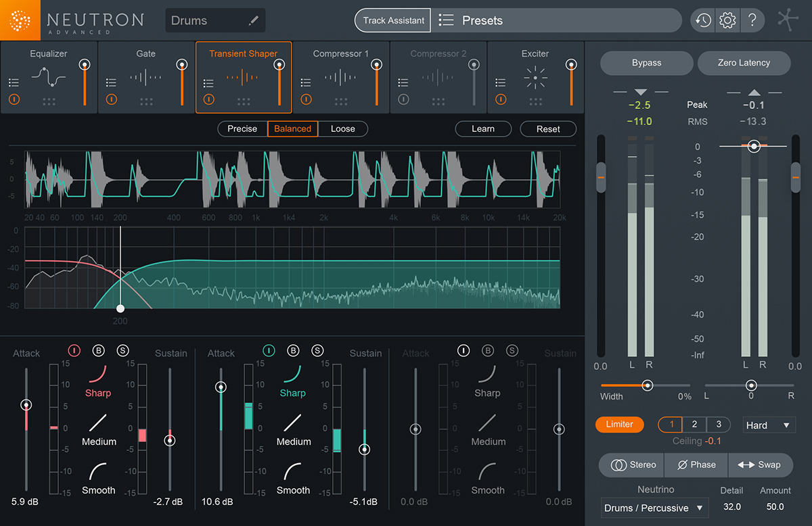Choose Medium curve for the gray third band
The width and height of the screenshot is (812, 526).
tap(488, 429)
